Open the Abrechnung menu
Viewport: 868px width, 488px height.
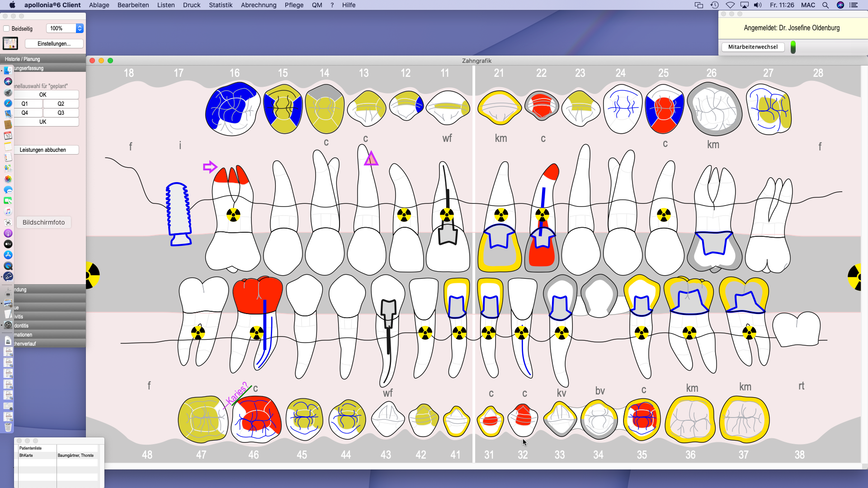coord(258,5)
